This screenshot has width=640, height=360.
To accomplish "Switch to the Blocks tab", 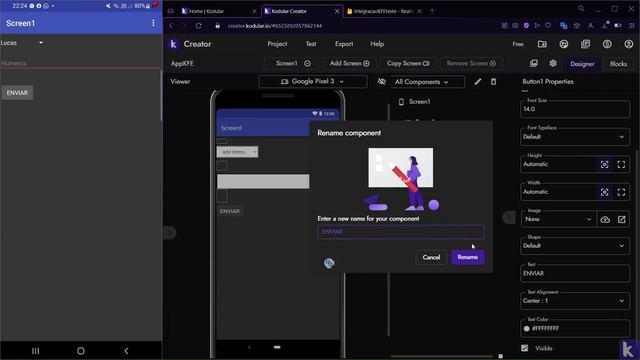I will coord(618,64).
